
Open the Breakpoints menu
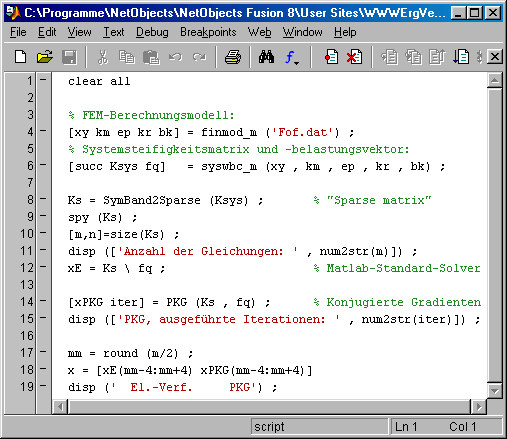(208, 32)
